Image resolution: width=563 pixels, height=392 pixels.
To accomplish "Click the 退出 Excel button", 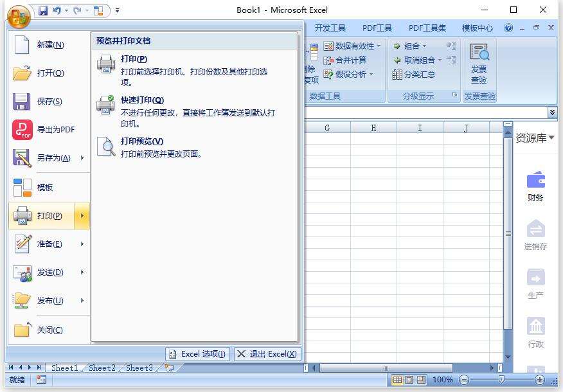I will coord(267,354).
